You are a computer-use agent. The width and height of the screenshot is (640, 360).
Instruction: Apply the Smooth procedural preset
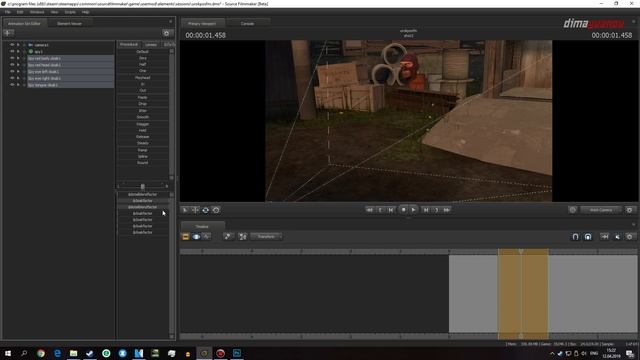pos(142,117)
